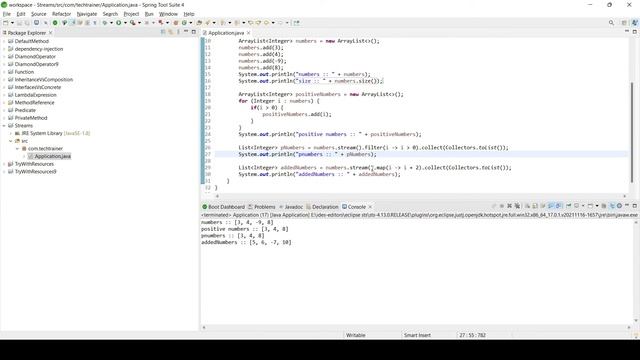This screenshot has height=360, width=640.
Task: Click Collapse All in Package Explorer
Action: click(x=163, y=32)
